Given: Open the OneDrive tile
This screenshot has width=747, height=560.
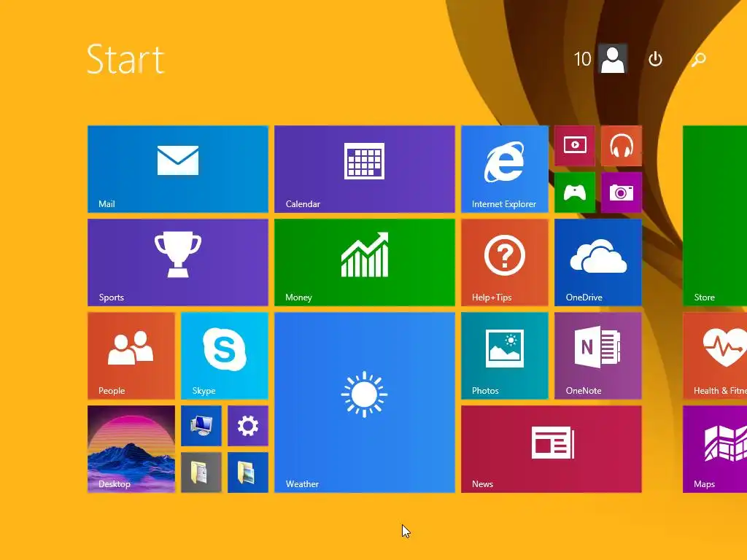Looking at the screenshot, I should click(598, 262).
